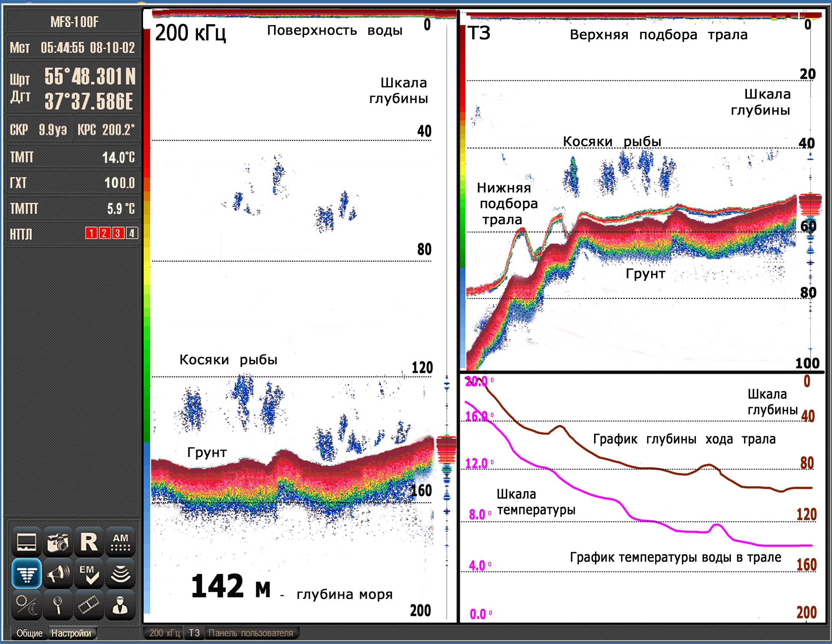
Task: Click the 20 depth mark in ТЗ panel
Action: pos(808,74)
